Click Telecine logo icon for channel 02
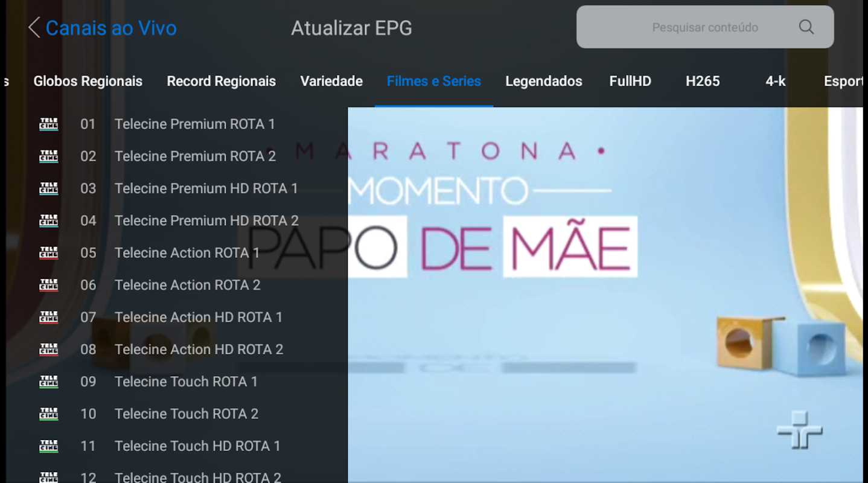The image size is (868, 483). (49, 156)
